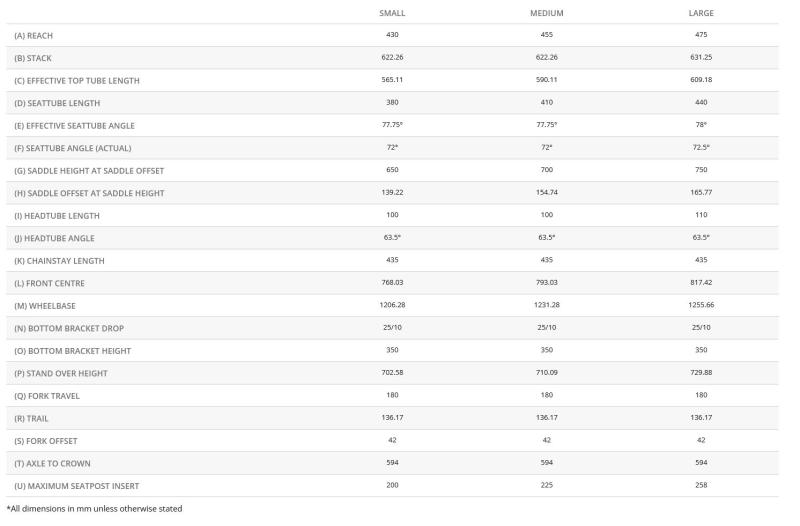
Task: Click the (Q) FORK TRAVEL label
Action: 47,396
